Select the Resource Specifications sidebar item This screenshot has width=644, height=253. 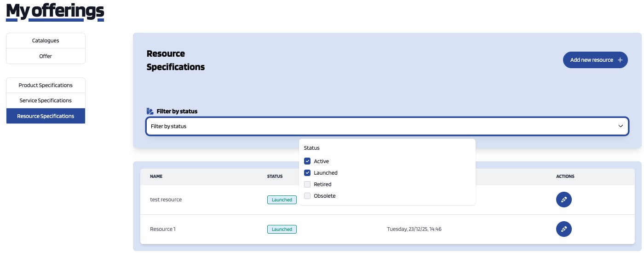pyautogui.click(x=46, y=116)
